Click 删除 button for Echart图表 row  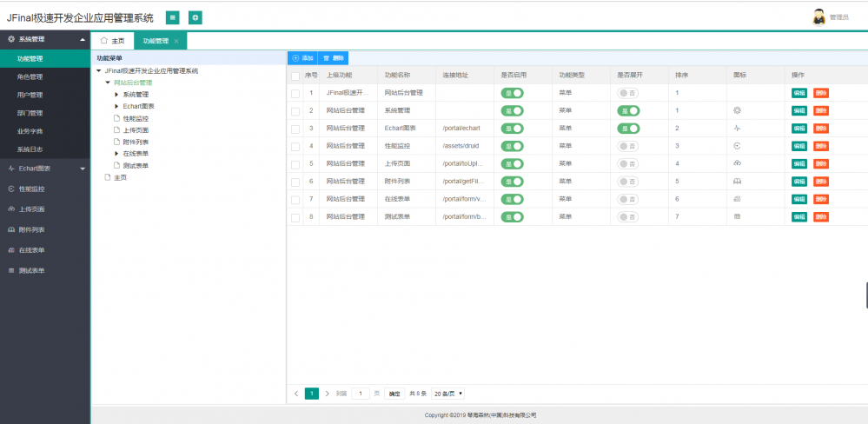tap(821, 129)
